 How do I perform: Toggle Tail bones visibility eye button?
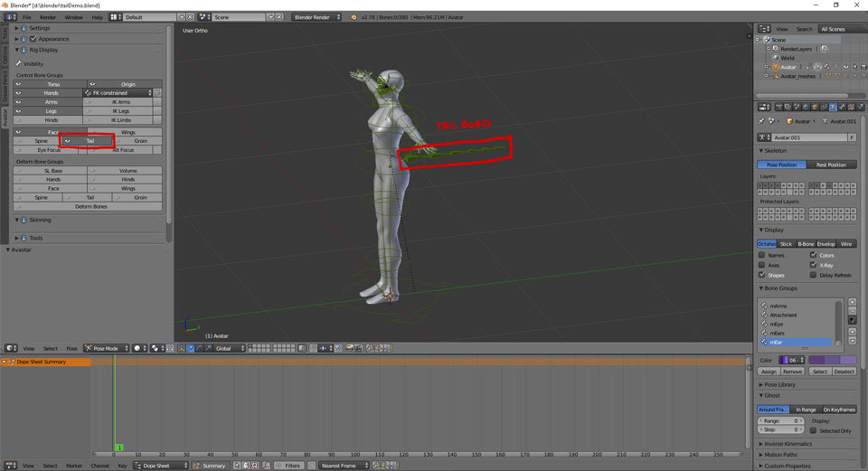(x=67, y=141)
